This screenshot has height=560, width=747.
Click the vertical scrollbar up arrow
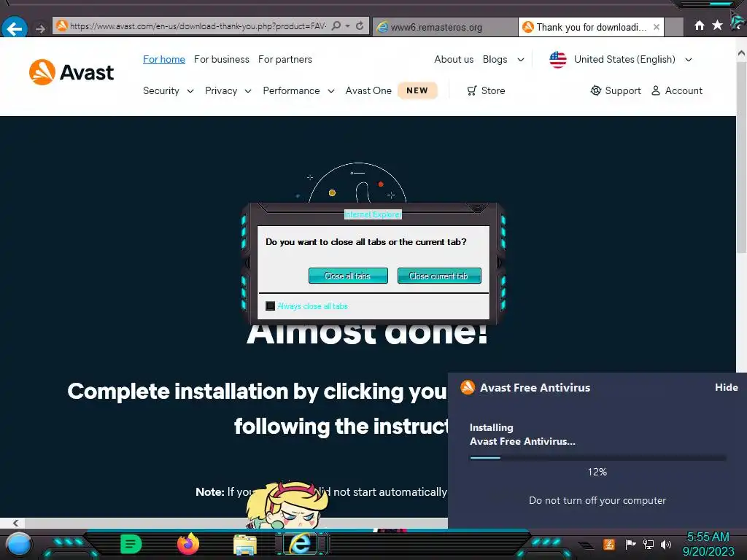(741, 53)
